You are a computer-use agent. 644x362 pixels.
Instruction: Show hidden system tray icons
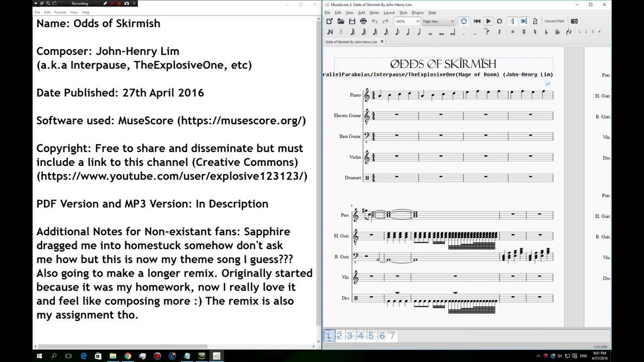coord(538,356)
